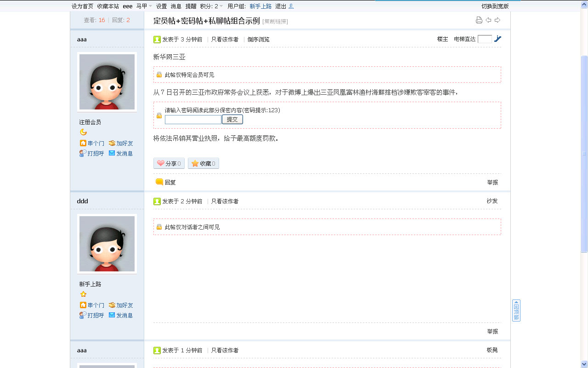
Task: Click the 提交 password submit button
Action: click(232, 120)
